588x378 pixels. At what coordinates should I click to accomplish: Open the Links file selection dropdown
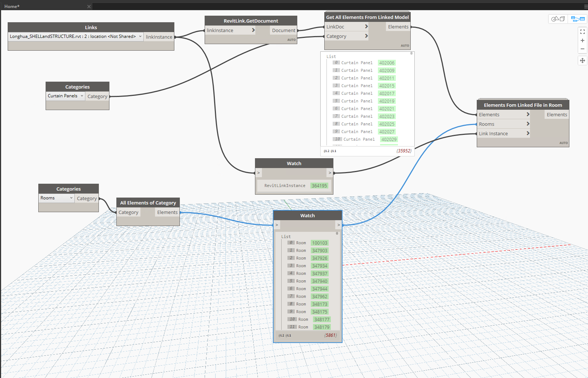[140, 36]
